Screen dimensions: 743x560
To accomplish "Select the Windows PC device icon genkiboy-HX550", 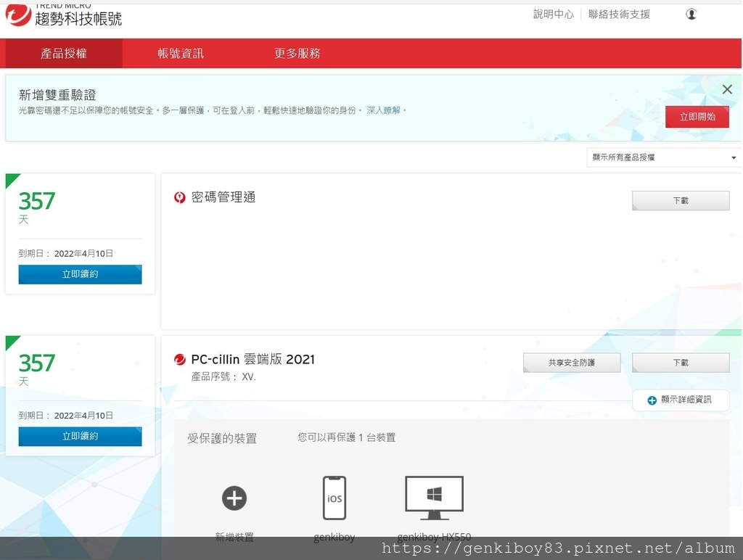I will click(434, 498).
